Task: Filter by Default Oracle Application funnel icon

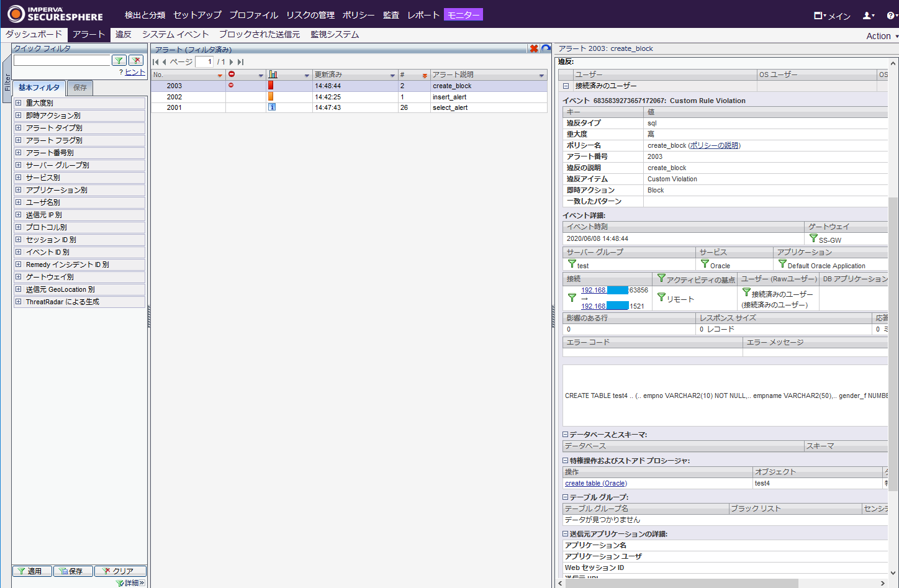Action: pyautogui.click(x=782, y=263)
